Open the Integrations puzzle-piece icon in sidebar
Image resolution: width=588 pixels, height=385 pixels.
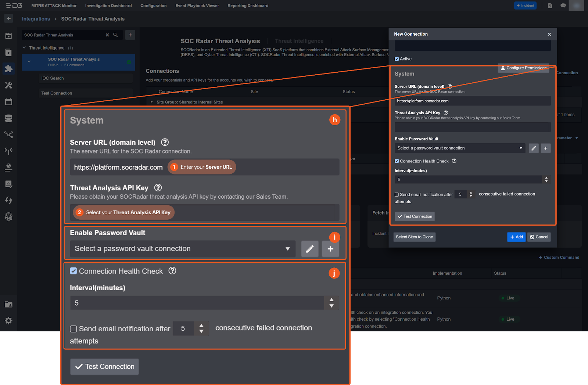tap(8, 69)
